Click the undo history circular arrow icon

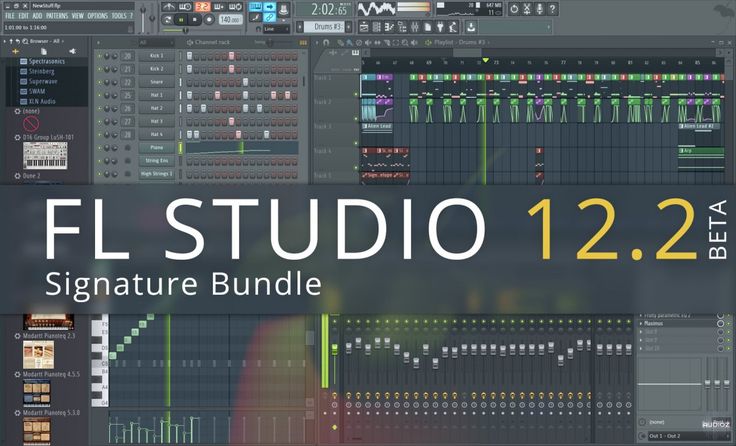(514, 8)
